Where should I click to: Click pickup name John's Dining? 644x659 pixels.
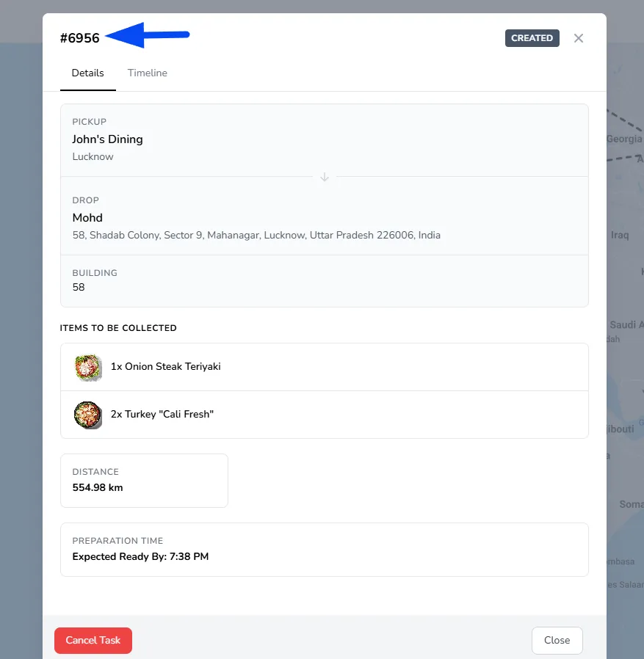coord(107,139)
